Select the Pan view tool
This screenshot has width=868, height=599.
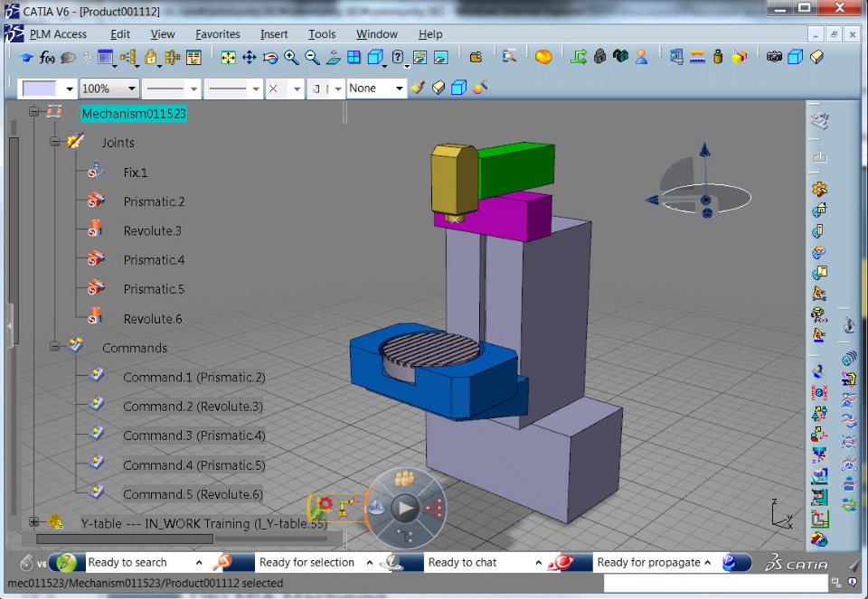point(250,58)
